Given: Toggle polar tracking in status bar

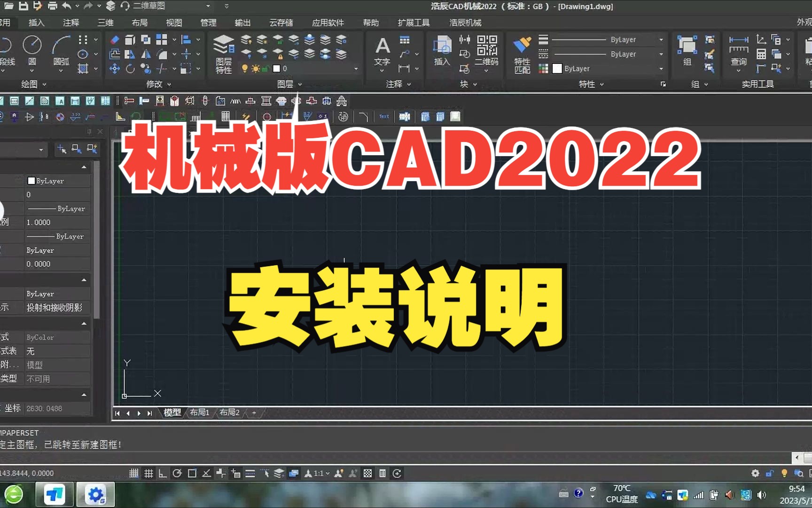Looking at the screenshot, I should click(x=177, y=473).
